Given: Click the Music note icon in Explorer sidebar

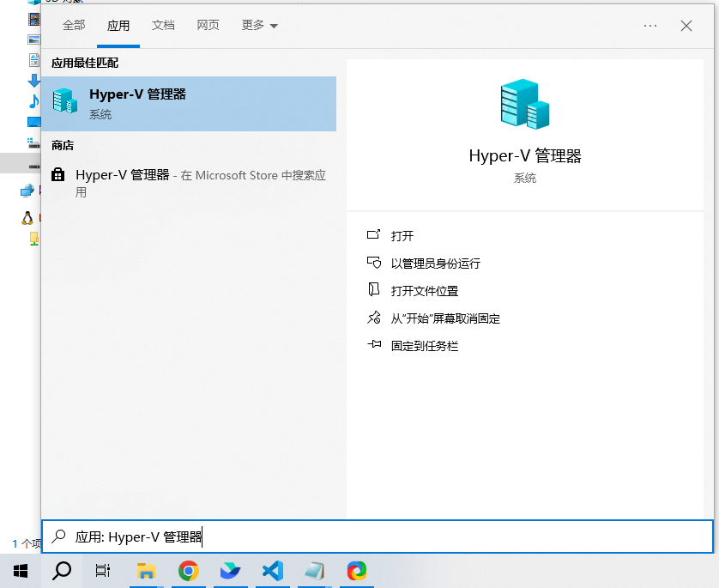Looking at the screenshot, I should click(34, 101).
